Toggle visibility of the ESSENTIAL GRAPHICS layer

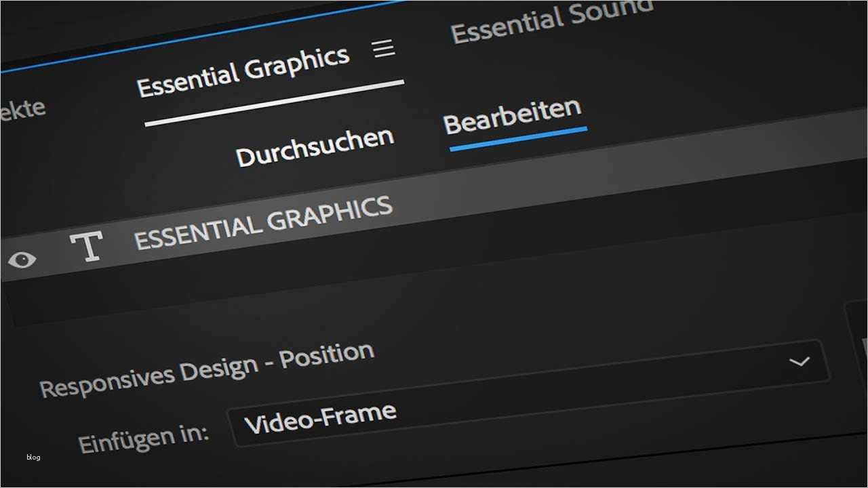[x=22, y=258]
